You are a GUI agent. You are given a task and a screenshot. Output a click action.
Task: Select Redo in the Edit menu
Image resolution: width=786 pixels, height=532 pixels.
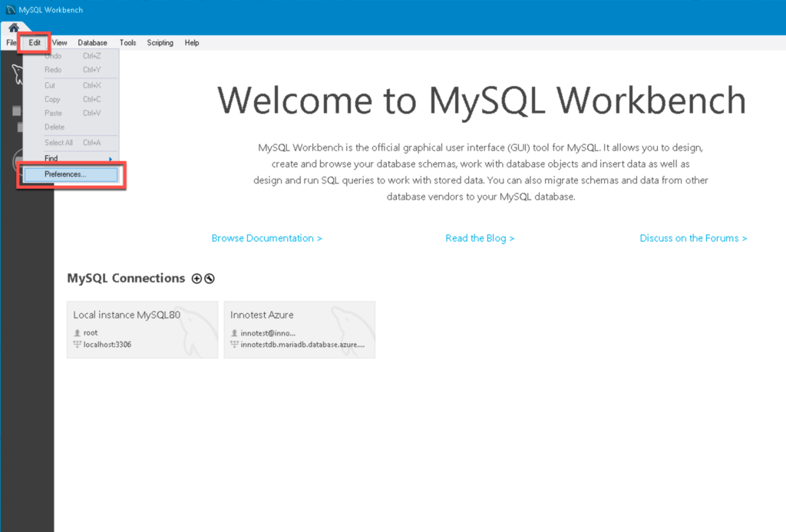coord(71,70)
